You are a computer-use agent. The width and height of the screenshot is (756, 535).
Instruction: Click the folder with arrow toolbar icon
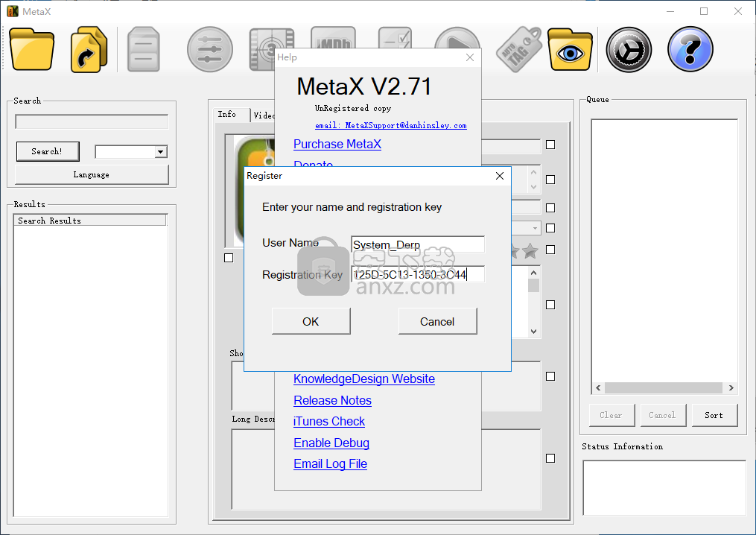click(89, 50)
